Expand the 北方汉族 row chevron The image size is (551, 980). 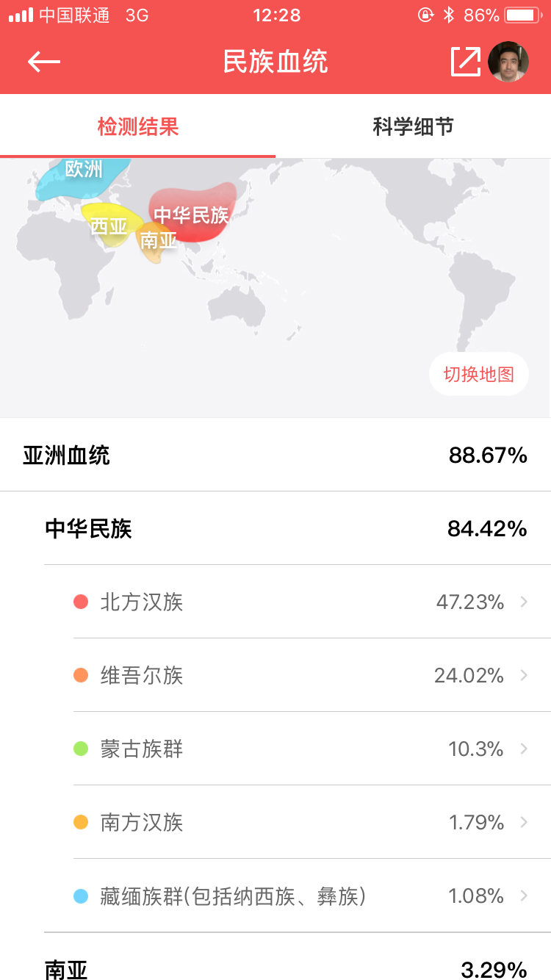tap(524, 602)
